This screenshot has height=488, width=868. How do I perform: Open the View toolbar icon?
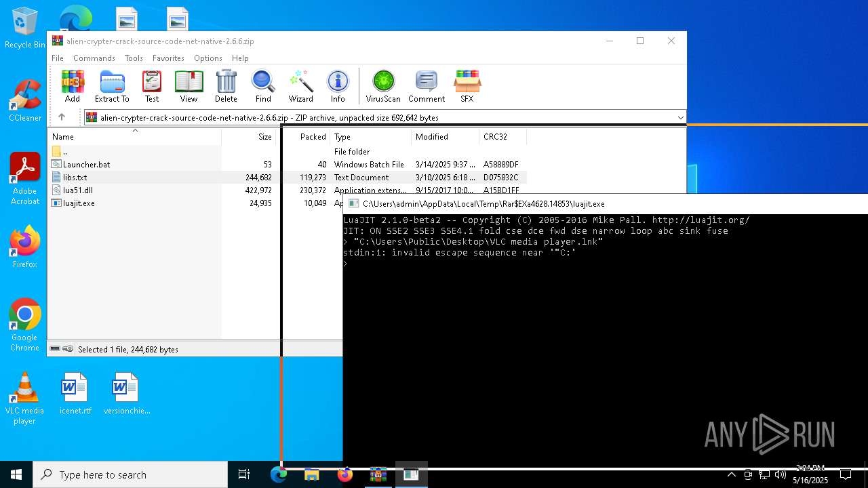point(189,86)
